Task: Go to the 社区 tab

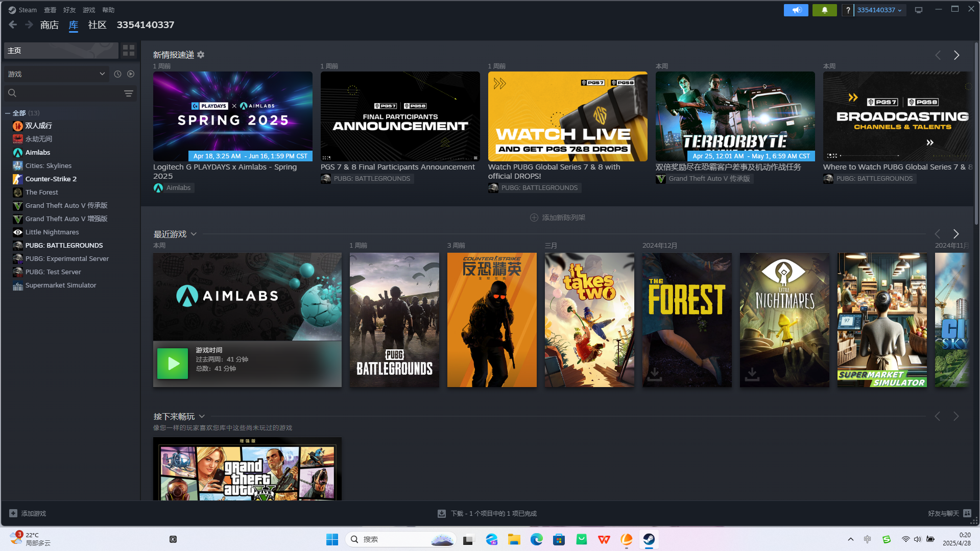Action: tap(97, 25)
